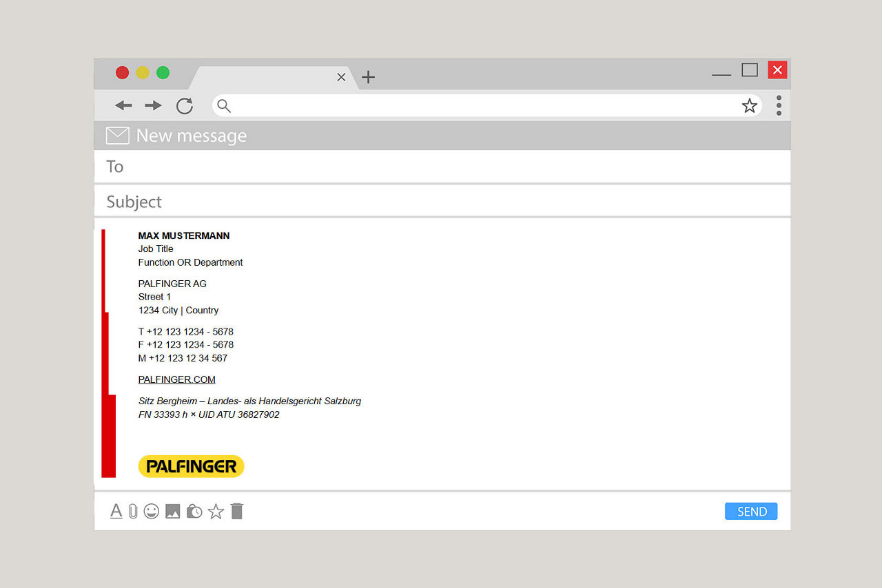Image resolution: width=882 pixels, height=588 pixels.
Task: Click the red traffic-light button
Action: click(x=122, y=72)
